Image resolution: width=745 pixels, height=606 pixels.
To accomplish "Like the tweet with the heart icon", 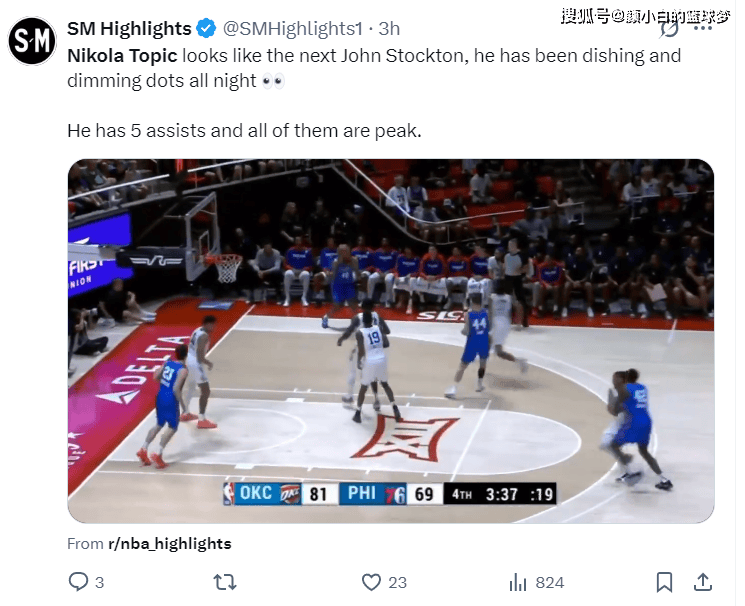I will point(371,582).
